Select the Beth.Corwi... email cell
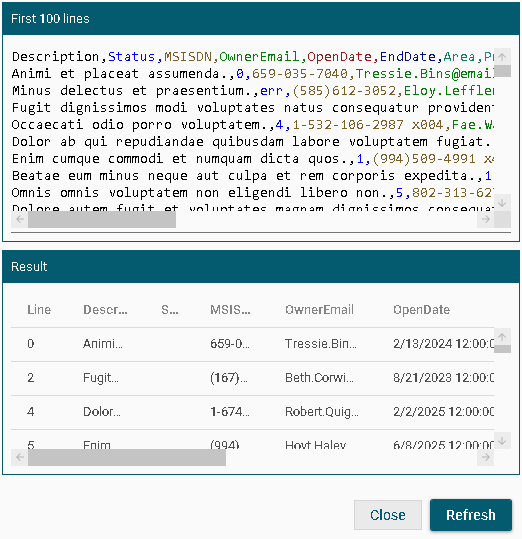The width and height of the screenshot is (522, 539). 319,378
